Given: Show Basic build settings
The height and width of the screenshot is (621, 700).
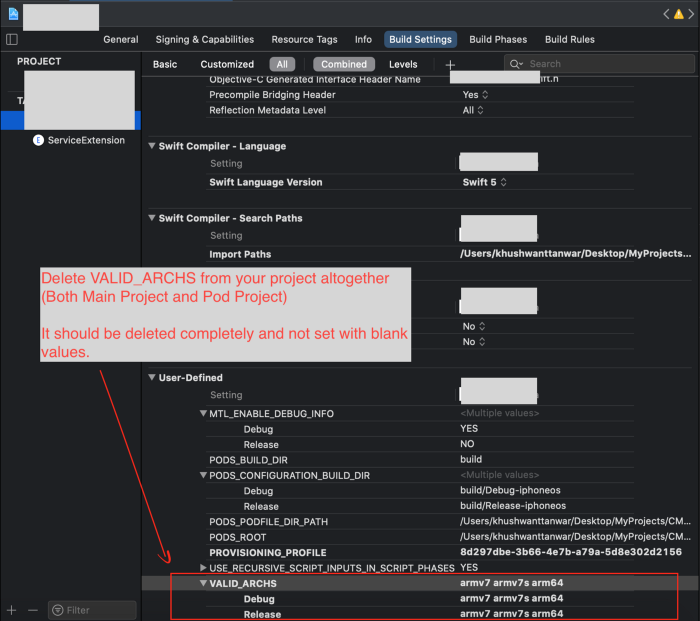Looking at the screenshot, I should 165,64.
